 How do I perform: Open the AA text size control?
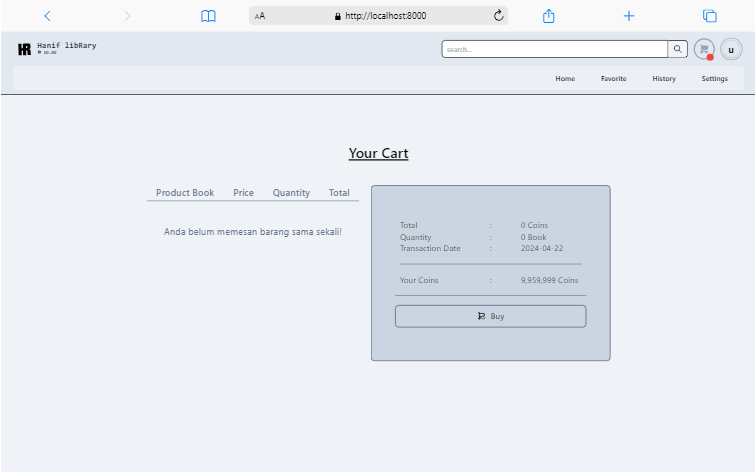coord(260,16)
